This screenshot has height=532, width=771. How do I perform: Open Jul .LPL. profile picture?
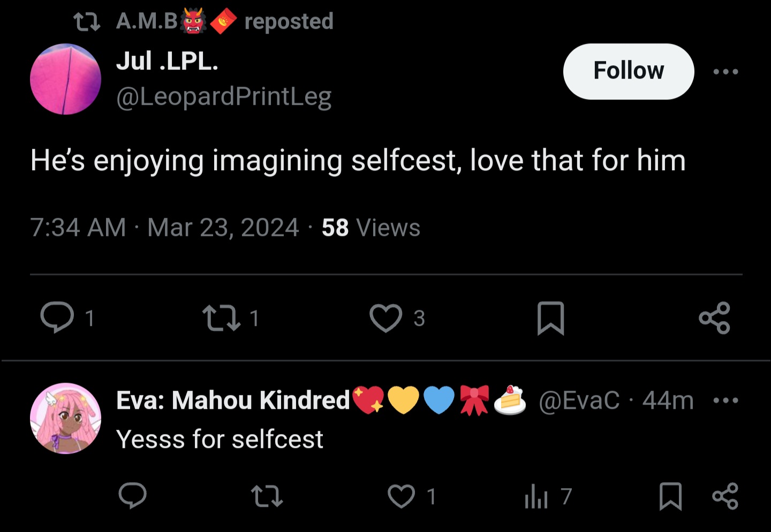click(65, 79)
